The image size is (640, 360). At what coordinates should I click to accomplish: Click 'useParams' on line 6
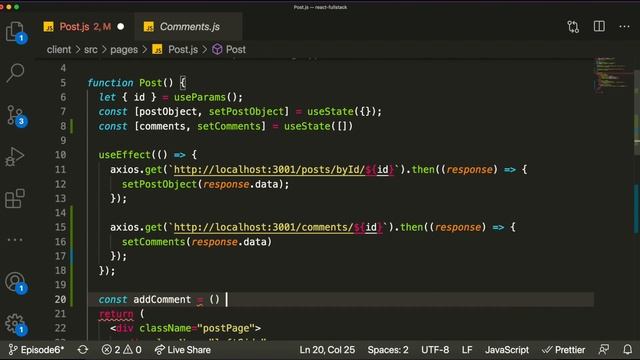pyautogui.click(x=200, y=97)
